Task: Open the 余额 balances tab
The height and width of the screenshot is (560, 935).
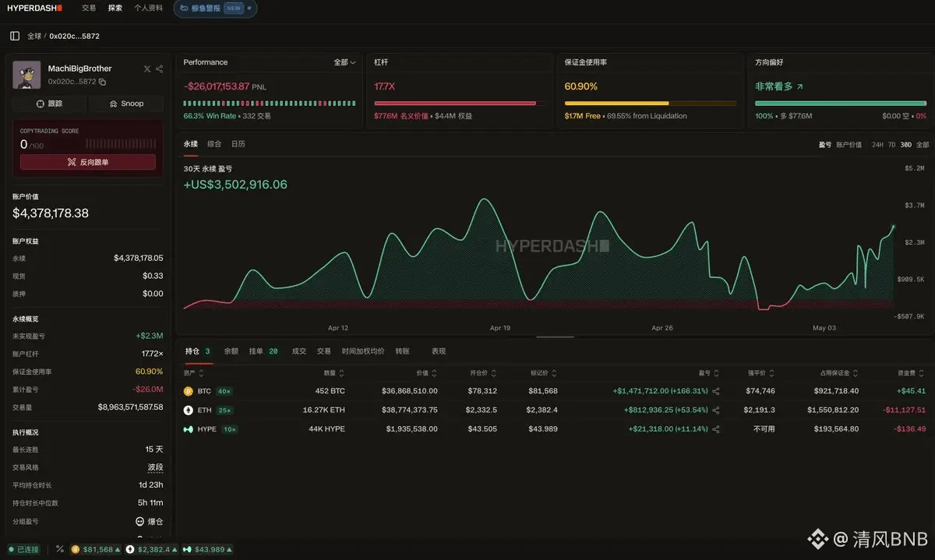Action: [x=231, y=351]
